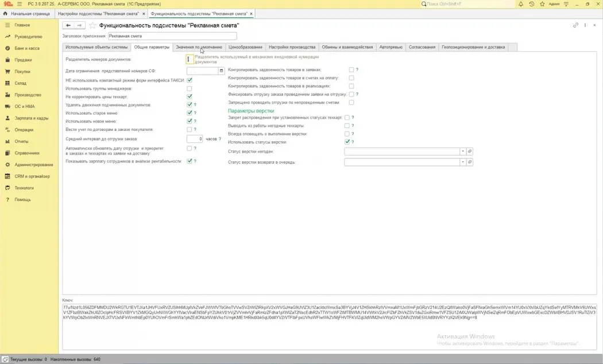Switch to 'Используемые объекты системы' tab
Image resolution: width=603 pixels, height=364 pixels.
click(96, 47)
